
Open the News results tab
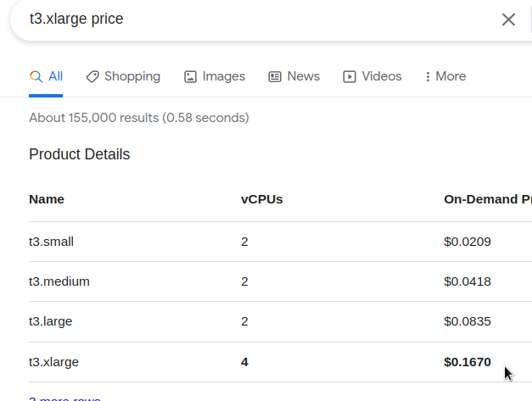(x=294, y=76)
